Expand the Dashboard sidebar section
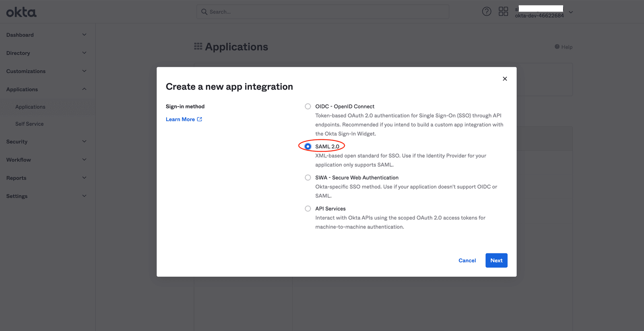This screenshot has width=644, height=331. [x=84, y=35]
